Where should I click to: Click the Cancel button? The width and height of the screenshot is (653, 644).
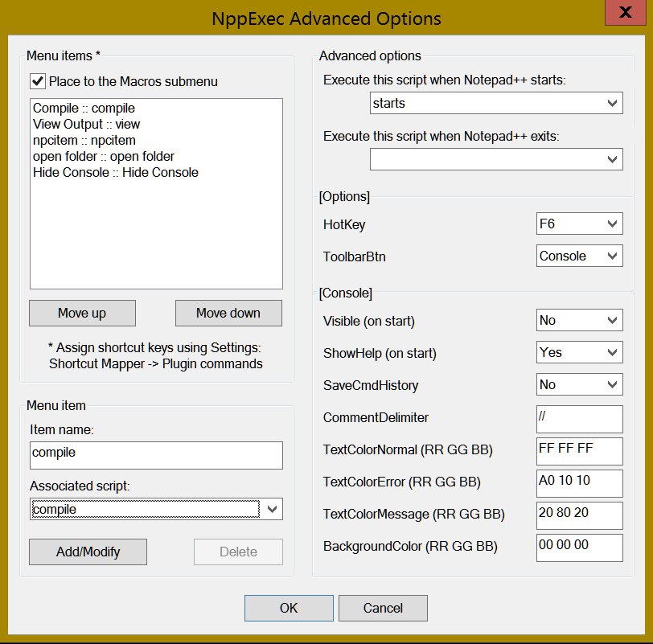pyautogui.click(x=383, y=608)
